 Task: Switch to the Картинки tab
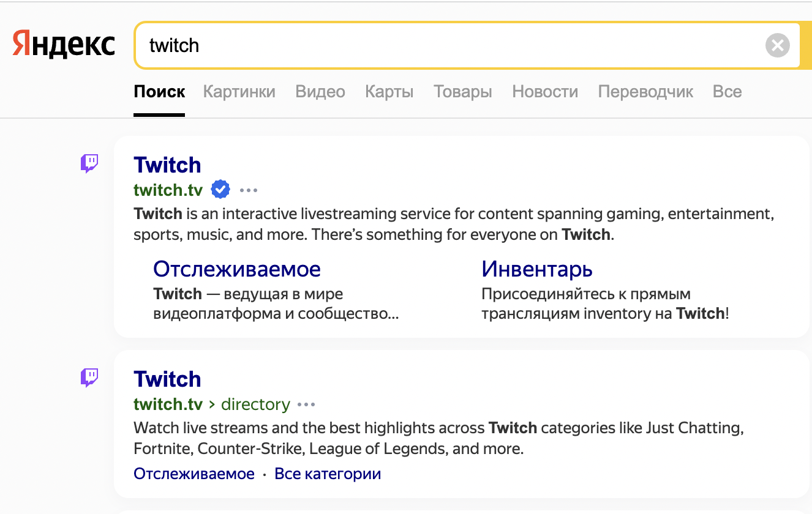(x=239, y=92)
